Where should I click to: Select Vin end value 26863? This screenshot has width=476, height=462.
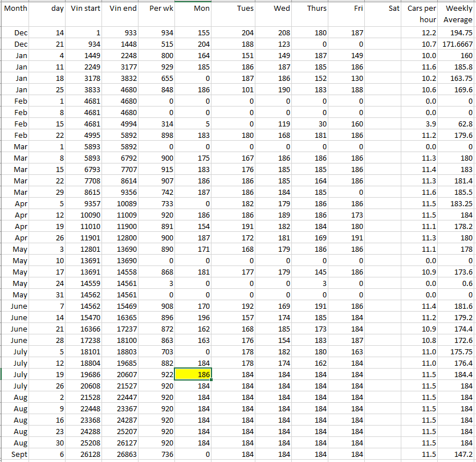coord(123,454)
